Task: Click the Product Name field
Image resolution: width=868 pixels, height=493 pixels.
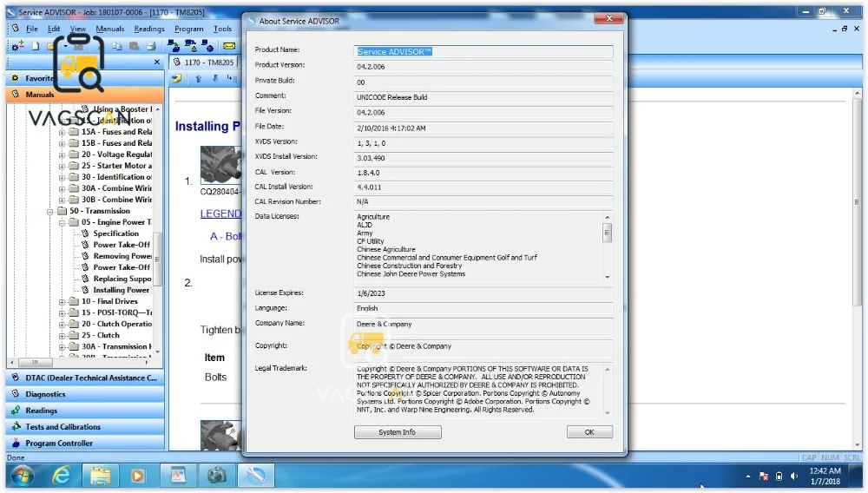Action: pos(483,51)
